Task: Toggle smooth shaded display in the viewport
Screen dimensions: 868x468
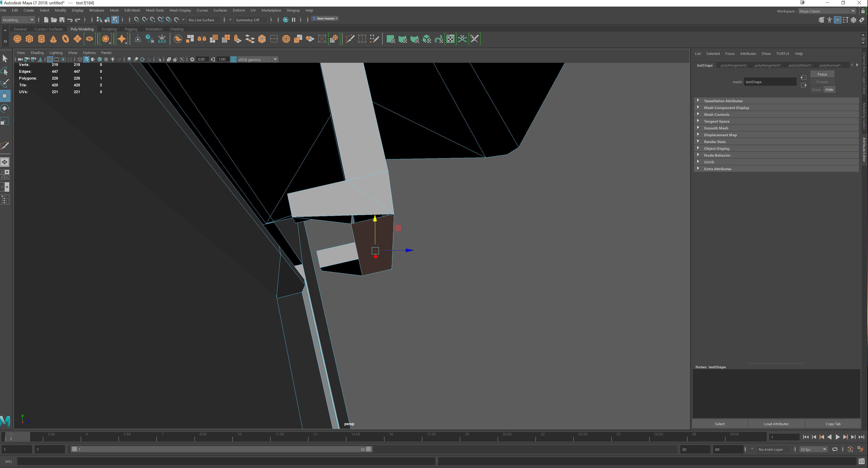Action: point(86,59)
